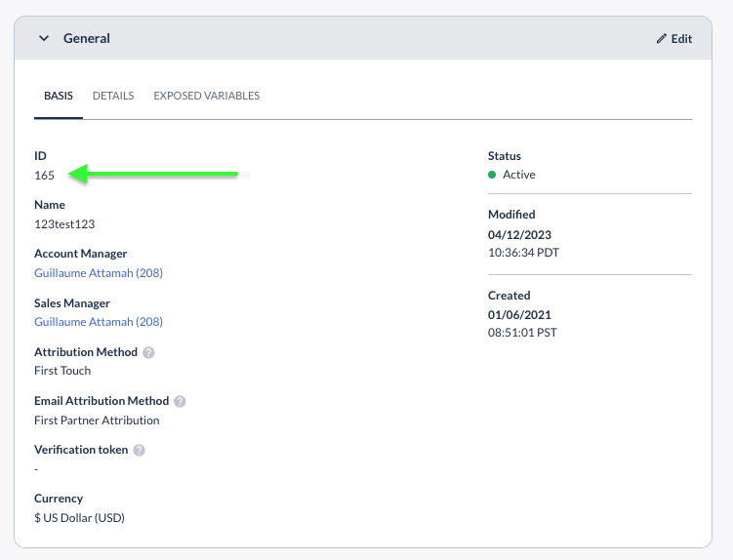Click the ID value 165
This screenshot has height=560, width=733.
(x=45, y=176)
